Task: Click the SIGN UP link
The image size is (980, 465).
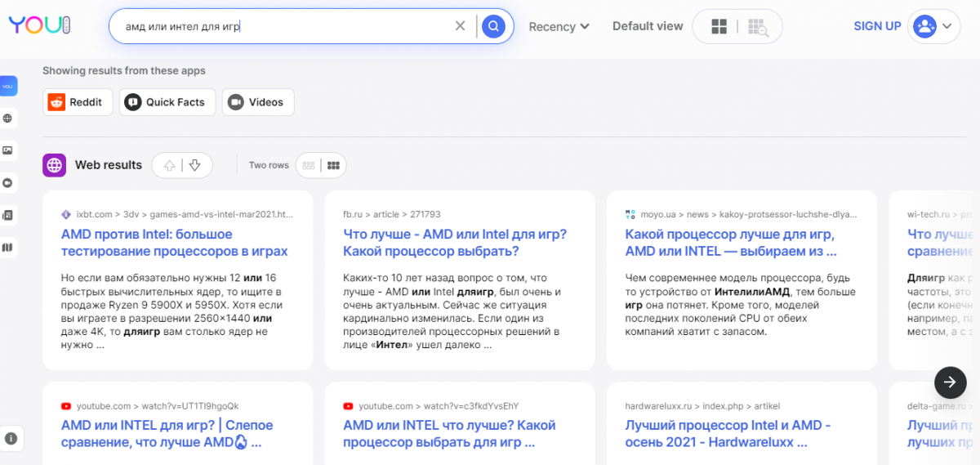Action: [x=877, y=26]
